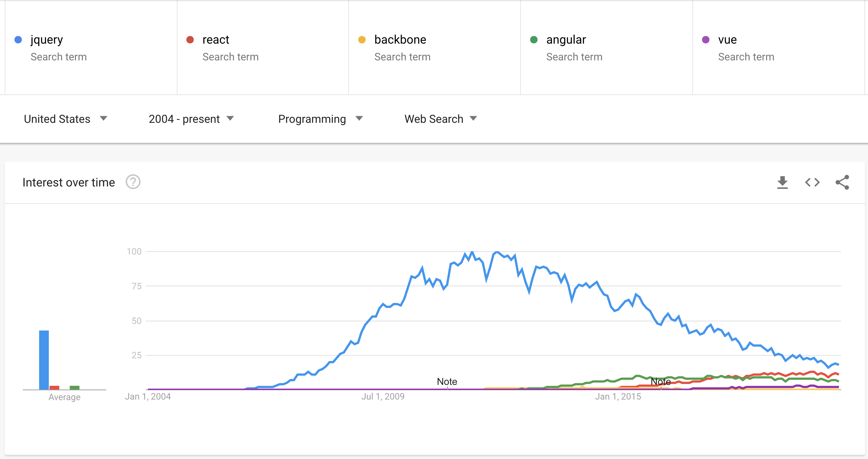Click the blue jquery color dot

[x=18, y=40]
